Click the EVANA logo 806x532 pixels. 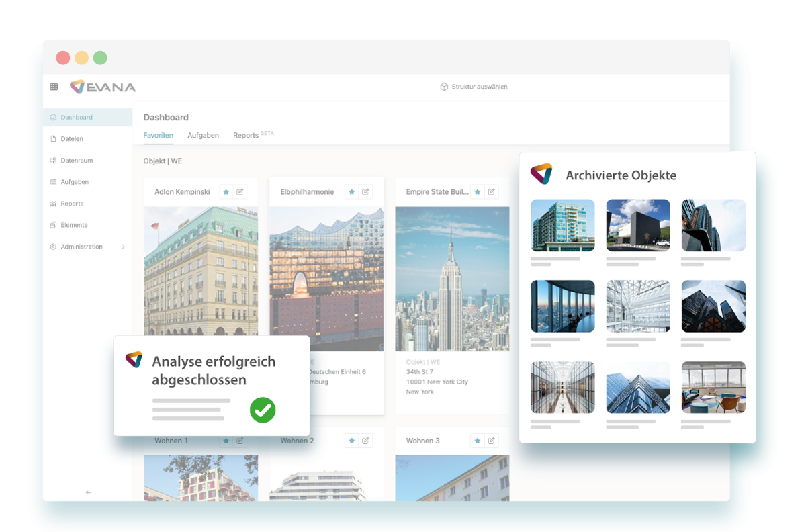tap(103, 87)
